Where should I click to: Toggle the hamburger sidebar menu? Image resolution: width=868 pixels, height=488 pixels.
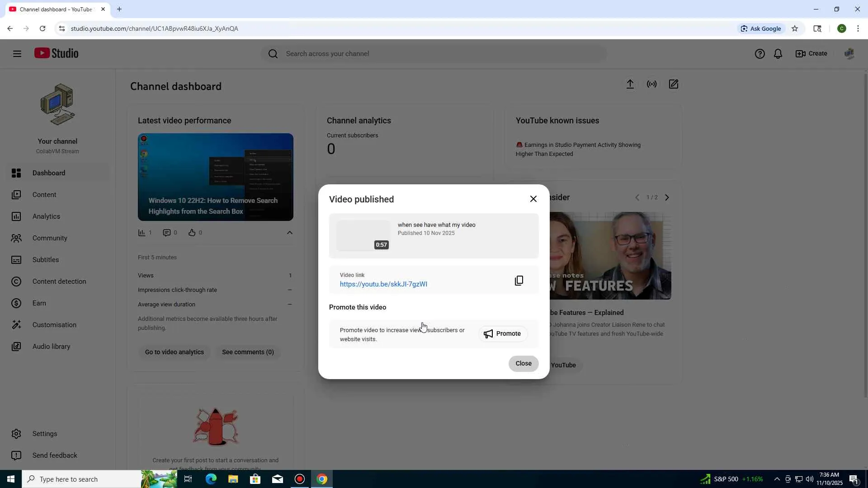tap(17, 54)
